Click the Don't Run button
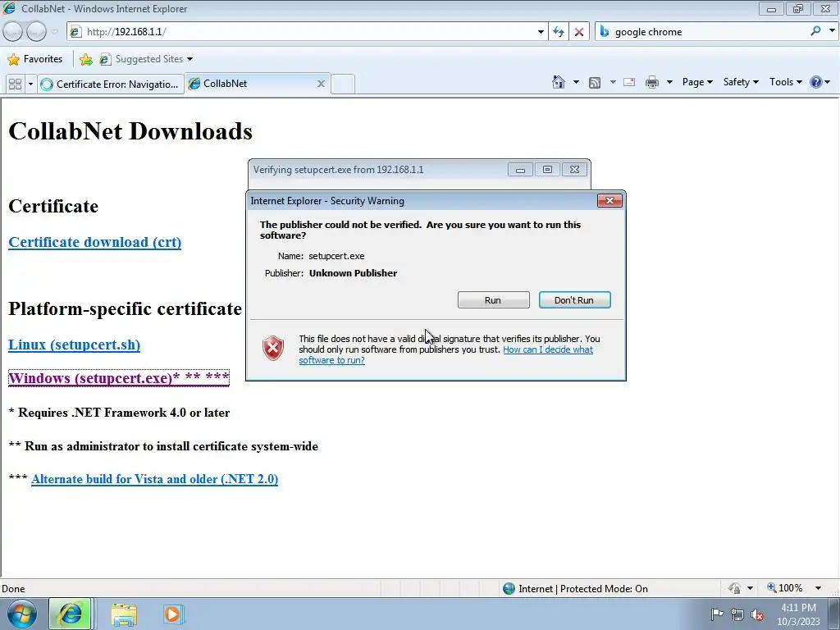 pyautogui.click(x=574, y=300)
